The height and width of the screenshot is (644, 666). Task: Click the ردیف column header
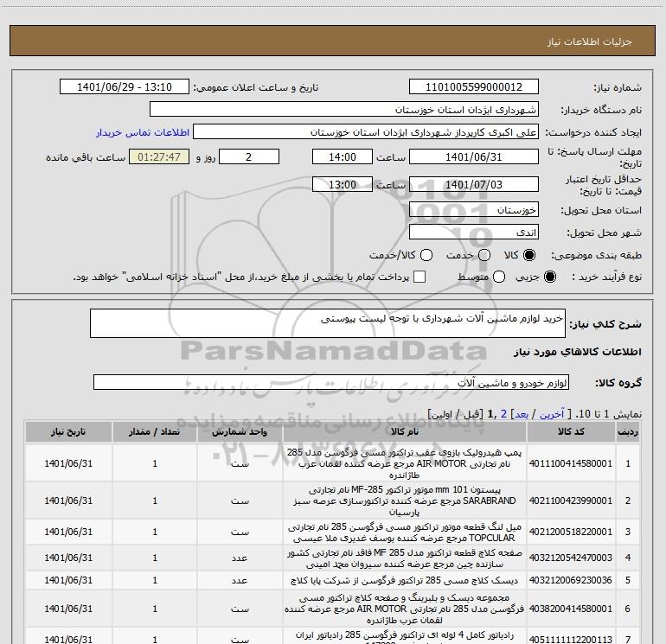pyautogui.click(x=627, y=431)
